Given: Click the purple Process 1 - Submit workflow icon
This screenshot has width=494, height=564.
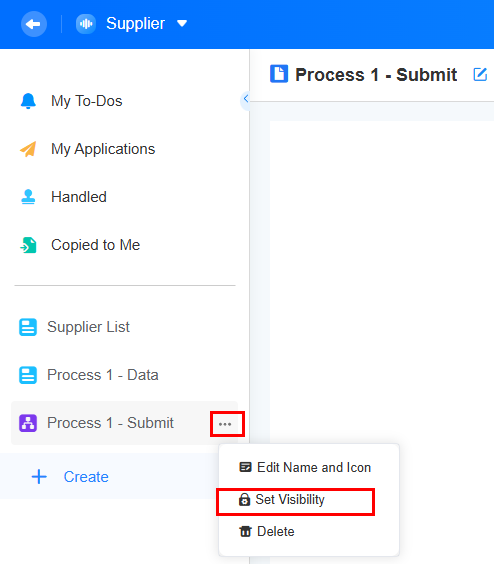Looking at the screenshot, I should 28,423.
